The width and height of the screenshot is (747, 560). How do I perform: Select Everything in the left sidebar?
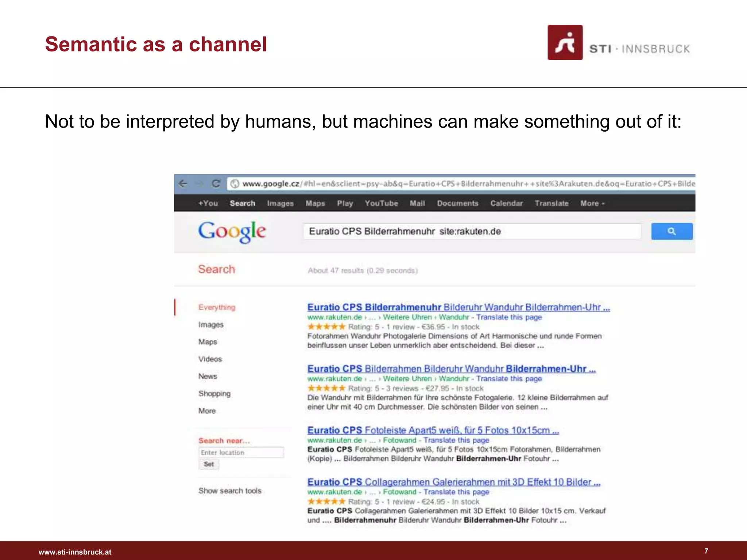click(x=217, y=307)
